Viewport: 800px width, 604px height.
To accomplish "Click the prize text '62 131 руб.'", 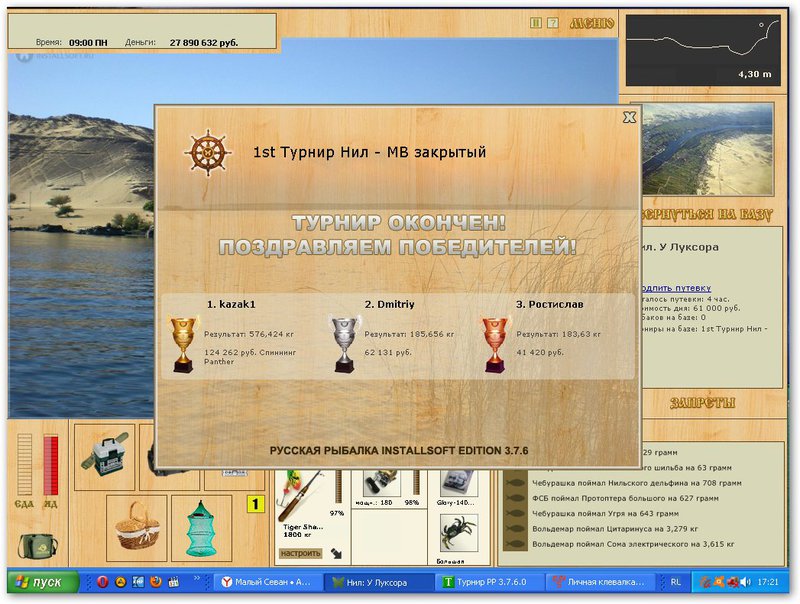I will [388, 353].
